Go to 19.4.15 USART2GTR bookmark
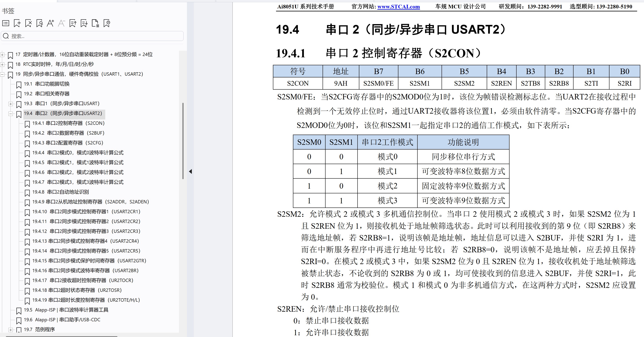The image size is (644, 337). pos(89,260)
